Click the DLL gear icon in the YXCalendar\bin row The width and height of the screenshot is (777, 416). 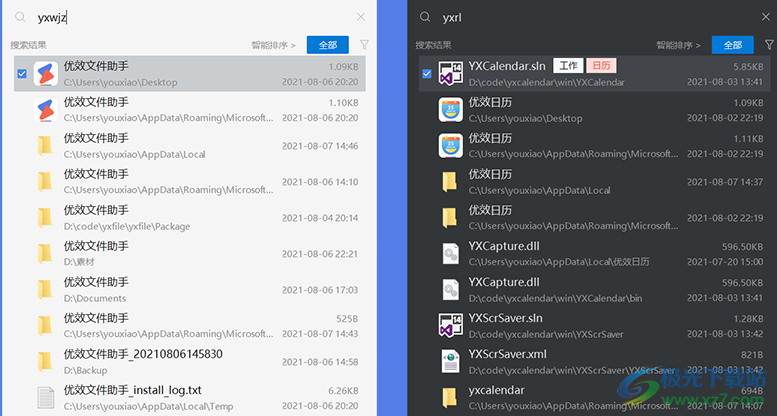tap(450, 290)
